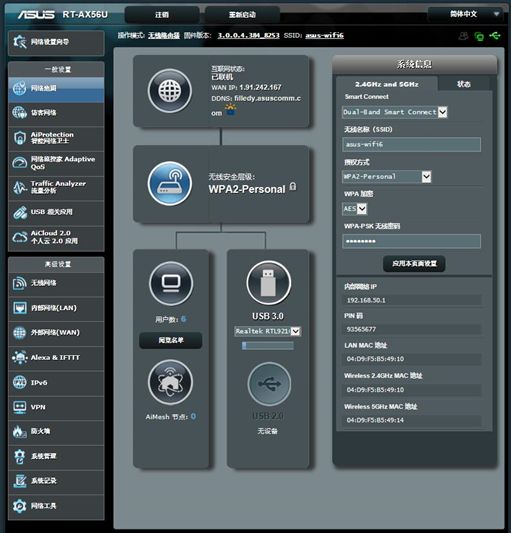Open the network setup wizard icon

click(20, 42)
